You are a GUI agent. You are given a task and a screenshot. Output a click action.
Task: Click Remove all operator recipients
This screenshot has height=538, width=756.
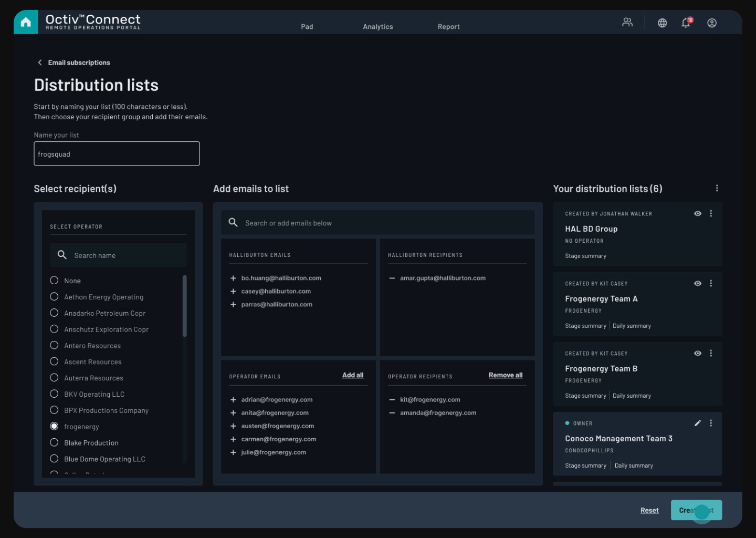pyautogui.click(x=506, y=375)
